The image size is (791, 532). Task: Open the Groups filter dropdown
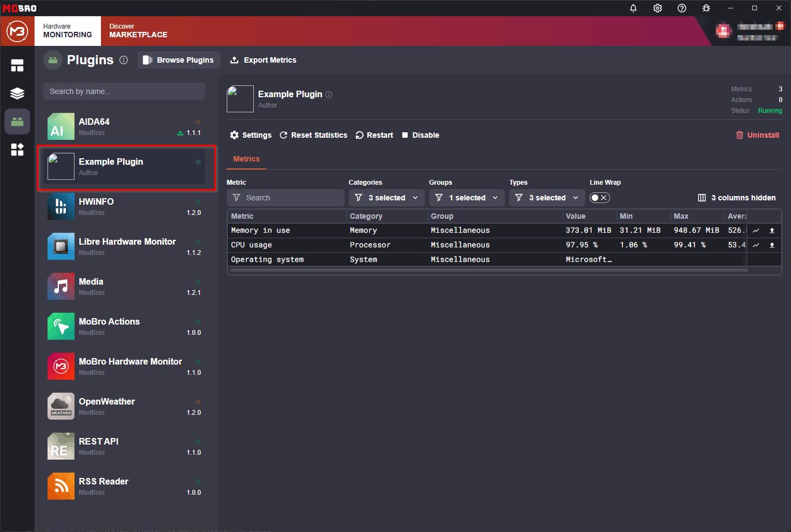pos(467,198)
